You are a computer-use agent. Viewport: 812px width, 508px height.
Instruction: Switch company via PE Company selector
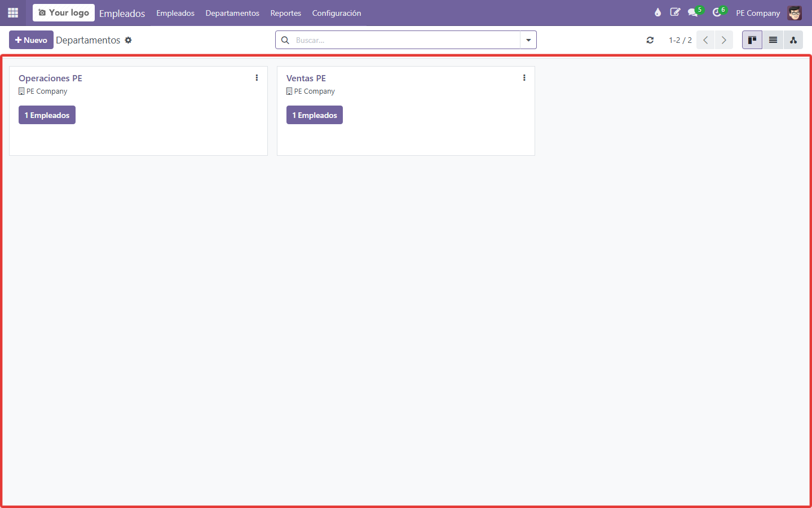click(x=758, y=13)
